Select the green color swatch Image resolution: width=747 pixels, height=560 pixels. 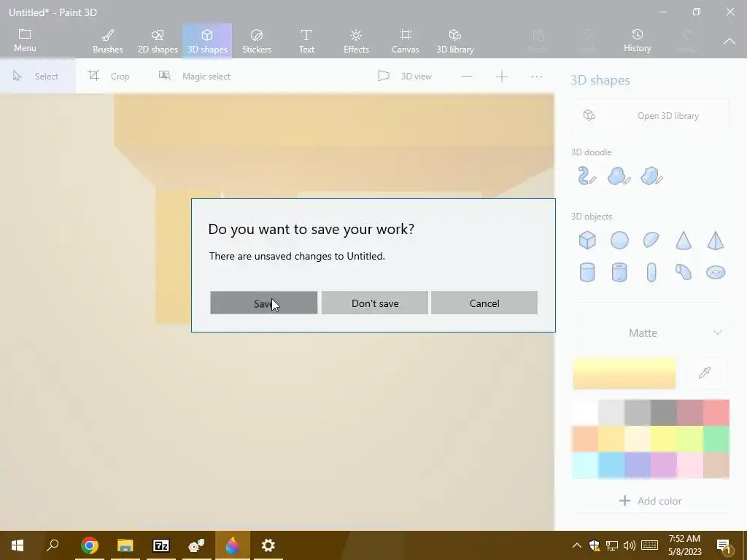[716, 438]
